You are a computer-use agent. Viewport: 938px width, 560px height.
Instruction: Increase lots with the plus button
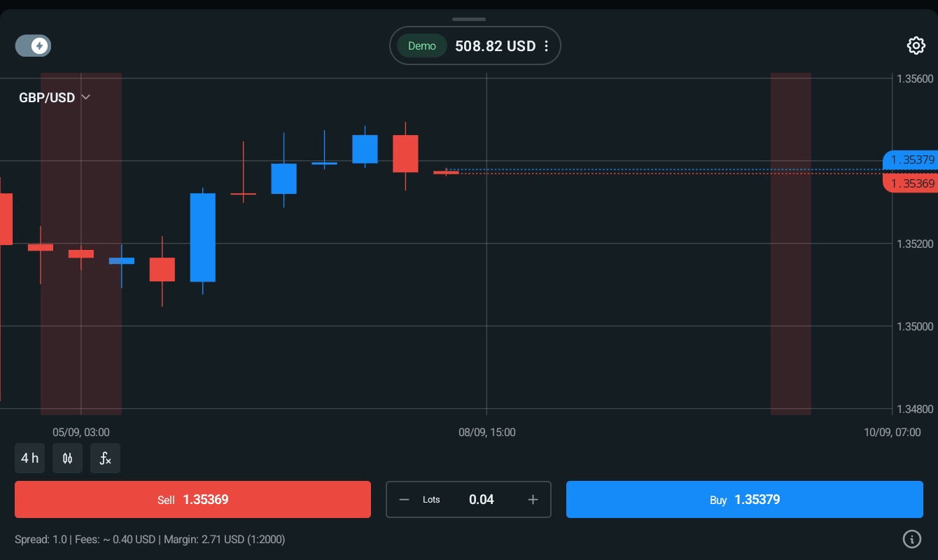point(533,500)
